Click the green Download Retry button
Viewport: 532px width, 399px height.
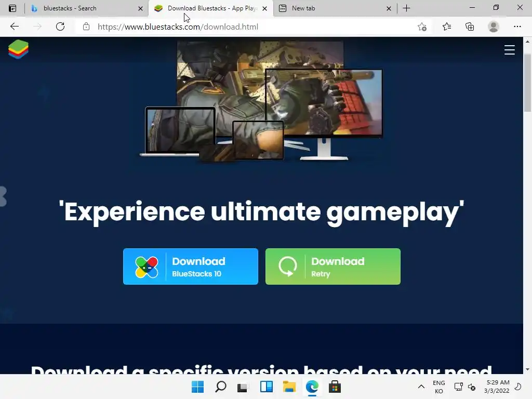(333, 267)
